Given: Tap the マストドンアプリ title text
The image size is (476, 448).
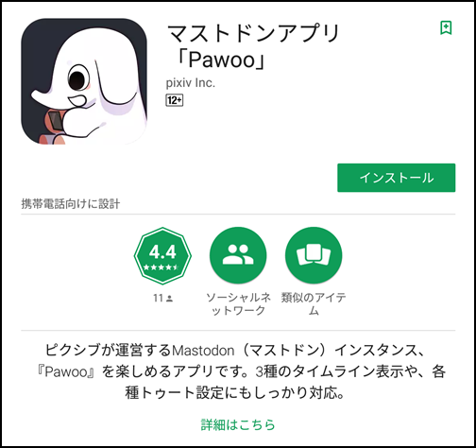Looking at the screenshot, I should tap(253, 33).
